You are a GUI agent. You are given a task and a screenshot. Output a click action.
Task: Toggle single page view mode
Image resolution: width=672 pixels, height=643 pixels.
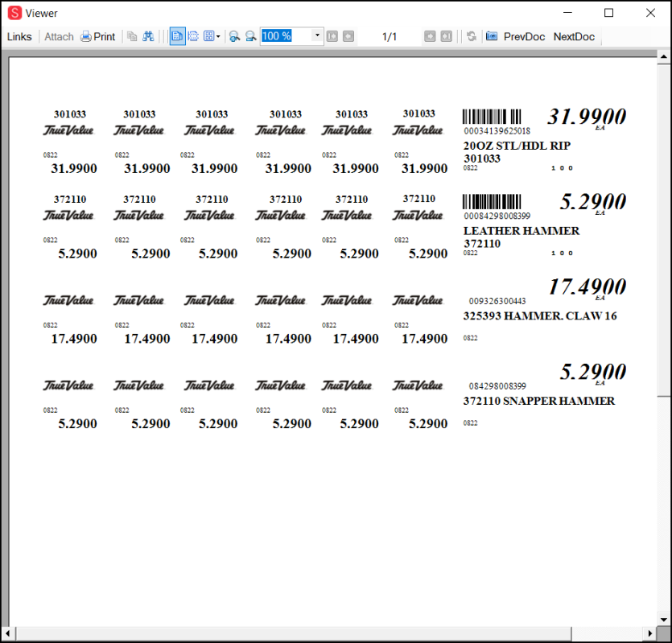click(x=177, y=36)
